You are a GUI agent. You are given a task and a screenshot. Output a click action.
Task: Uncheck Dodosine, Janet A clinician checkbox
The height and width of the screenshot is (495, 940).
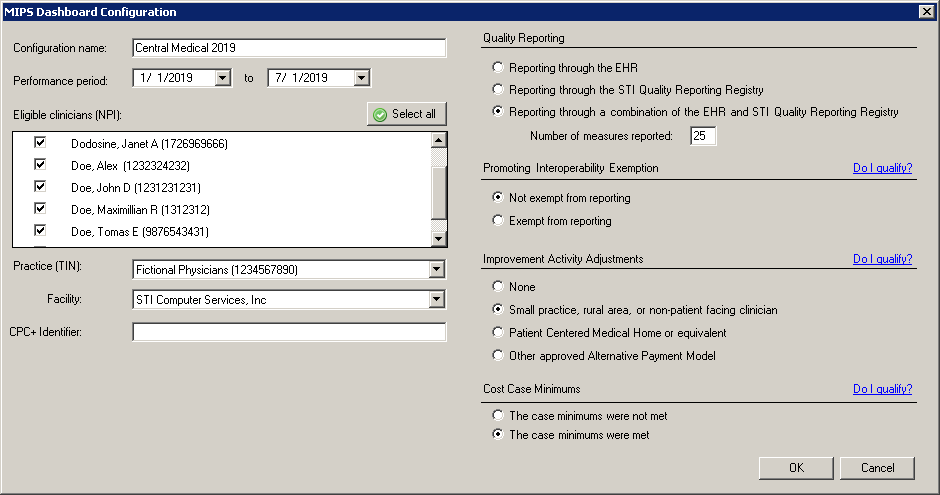click(x=40, y=143)
